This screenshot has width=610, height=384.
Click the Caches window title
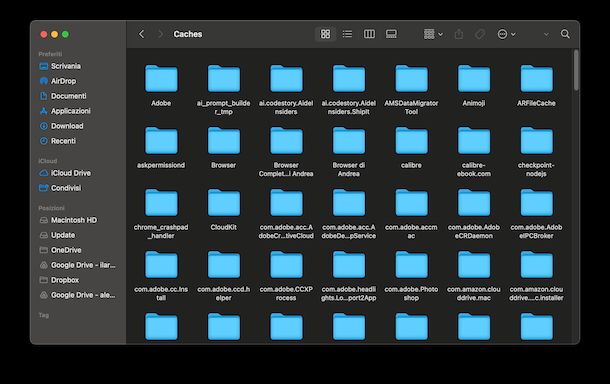tap(188, 34)
